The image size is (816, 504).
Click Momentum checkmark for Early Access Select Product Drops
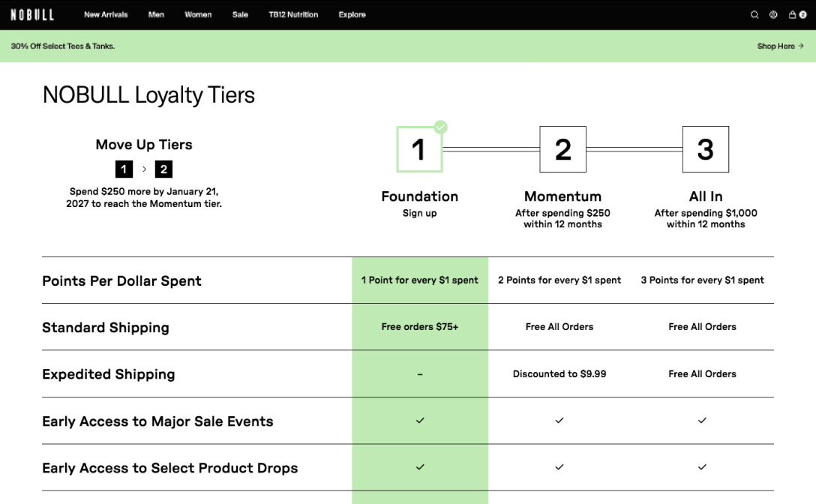[x=559, y=467]
